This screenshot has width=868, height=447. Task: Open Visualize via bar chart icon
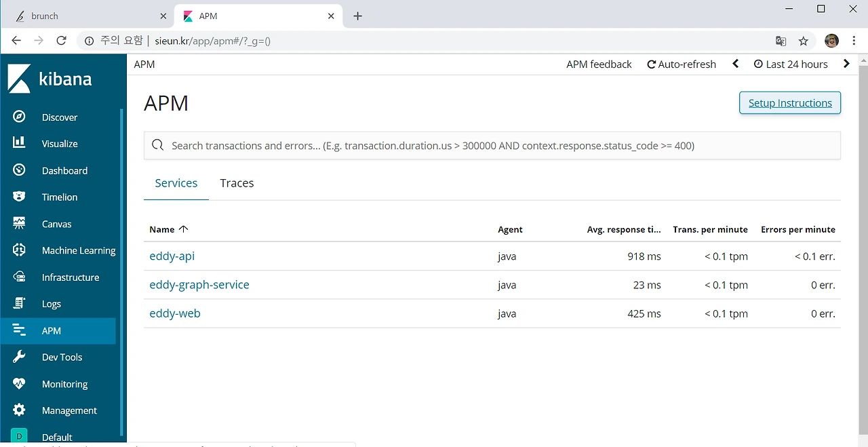click(19, 143)
